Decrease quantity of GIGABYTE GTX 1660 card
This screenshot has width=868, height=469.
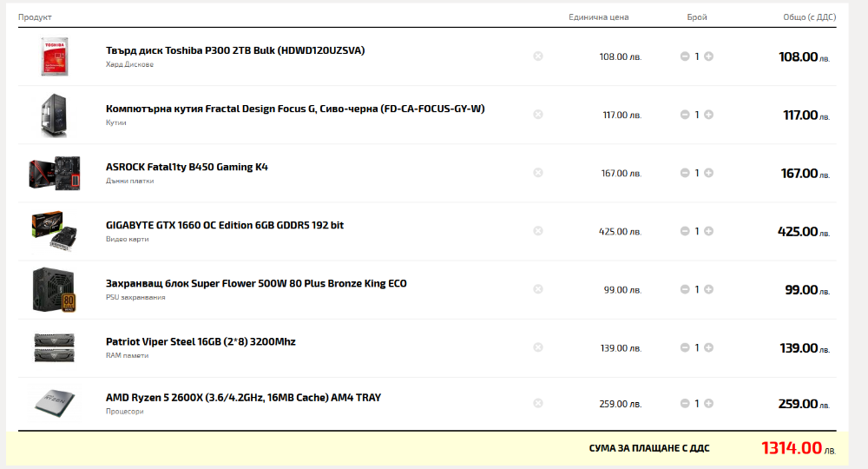point(685,231)
